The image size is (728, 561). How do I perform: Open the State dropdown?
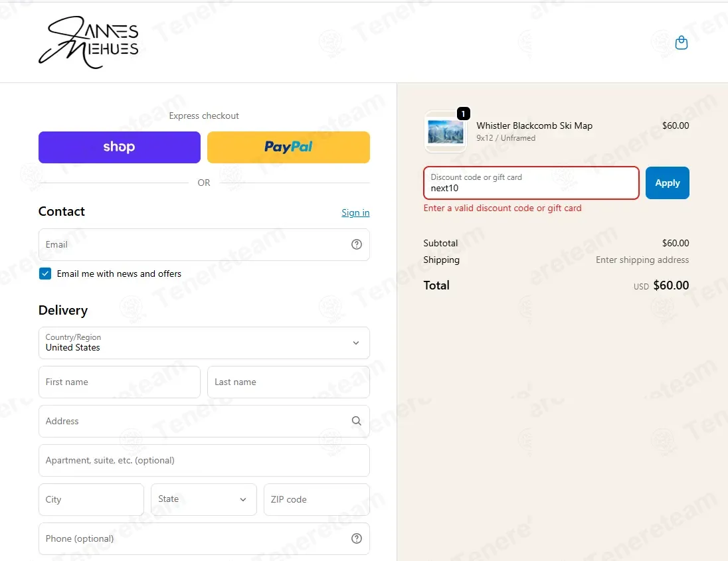[203, 499]
